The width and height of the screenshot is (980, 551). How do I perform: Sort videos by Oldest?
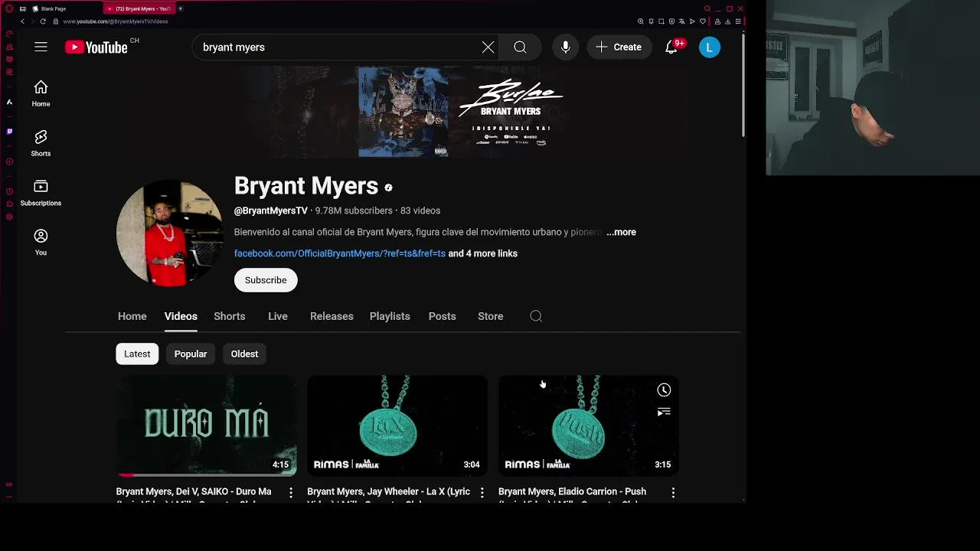[245, 354]
